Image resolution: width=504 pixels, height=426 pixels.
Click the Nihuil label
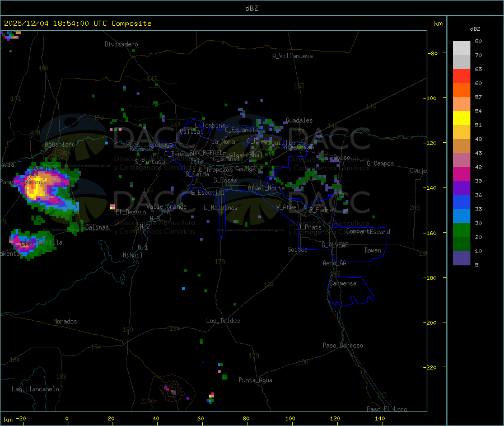point(133,255)
